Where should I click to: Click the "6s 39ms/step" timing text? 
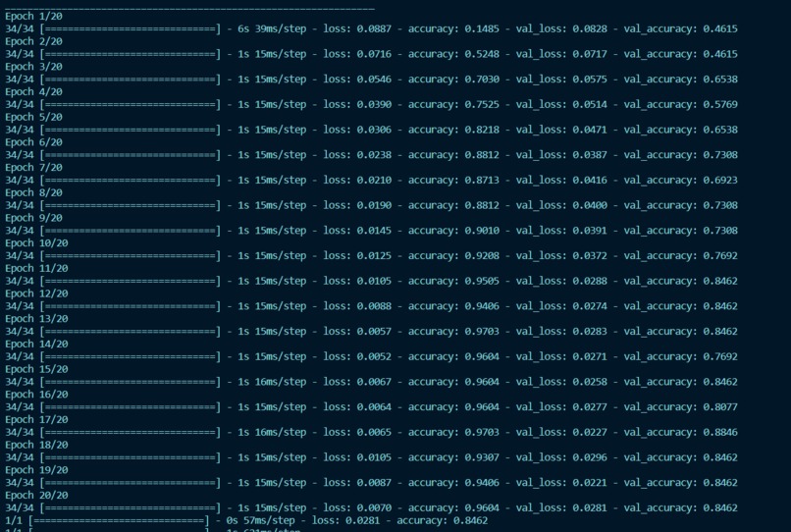[272, 28]
